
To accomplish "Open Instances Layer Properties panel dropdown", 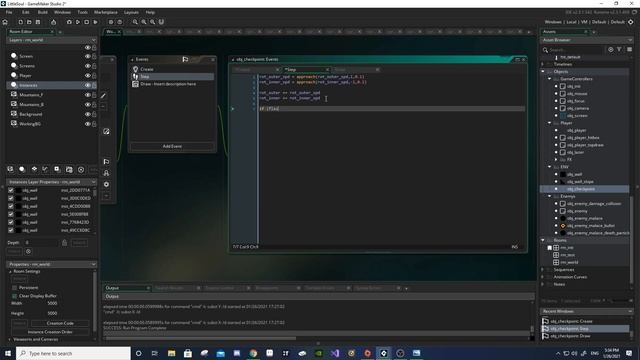I will [93, 182].
